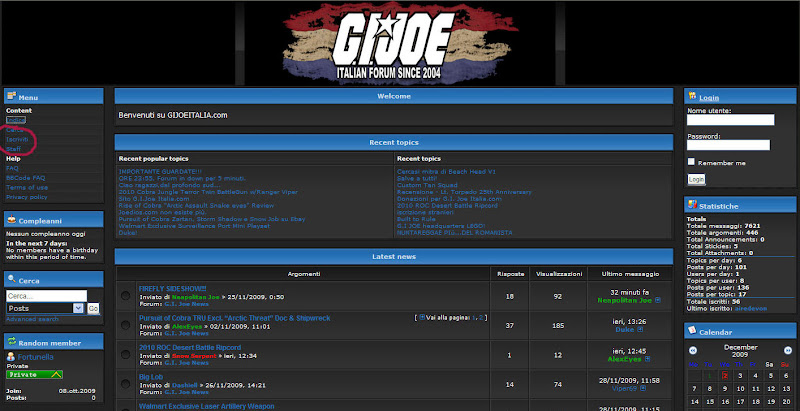Image resolution: width=800 pixels, height=411 pixels.
Task: Open the 2010 ROC Desert Battle Ripcord news topic
Action: (190, 347)
